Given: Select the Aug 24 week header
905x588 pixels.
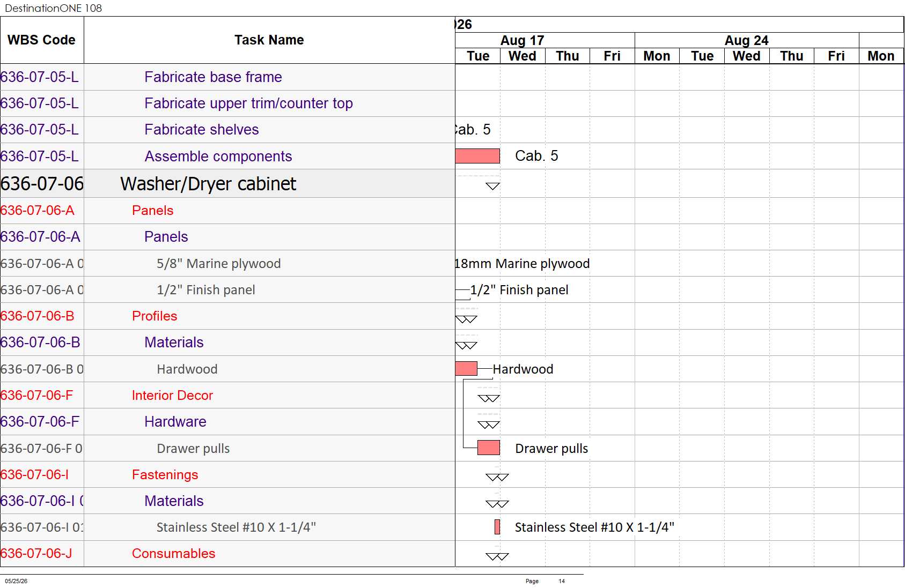Looking at the screenshot, I should click(747, 40).
